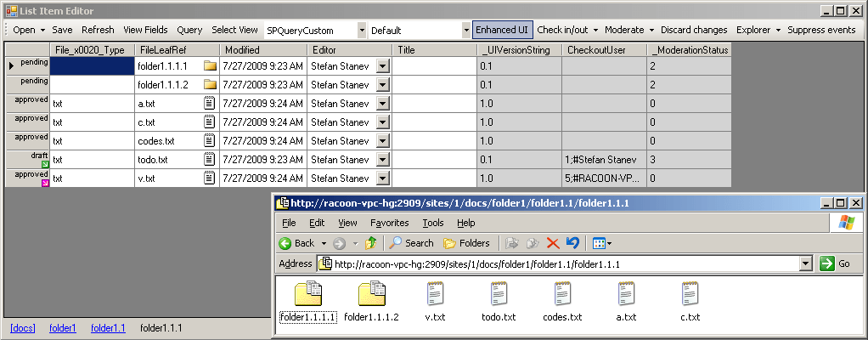Select the todo.txt file icon in Explorer
This screenshot has height=340, width=868.
[499, 293]
